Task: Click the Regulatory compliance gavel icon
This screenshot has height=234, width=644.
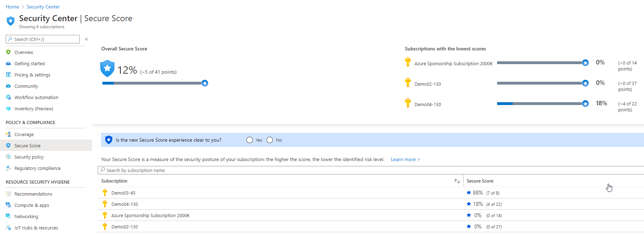Action: coord(8,168)
